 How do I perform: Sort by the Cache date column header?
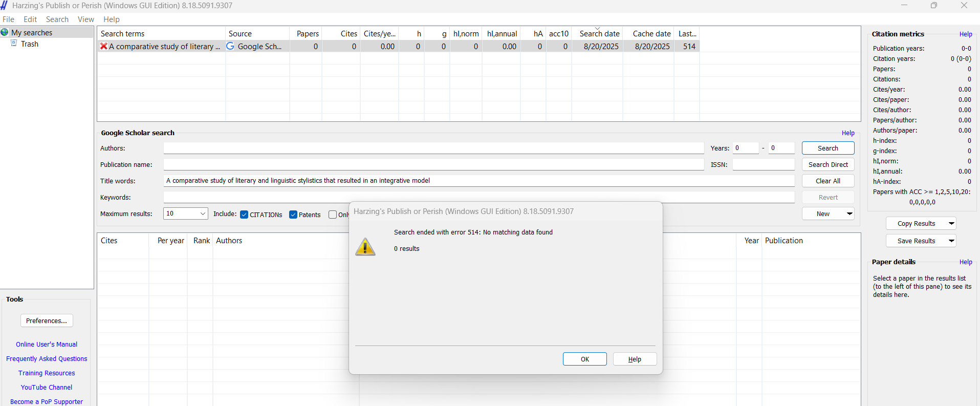(648, 33)
